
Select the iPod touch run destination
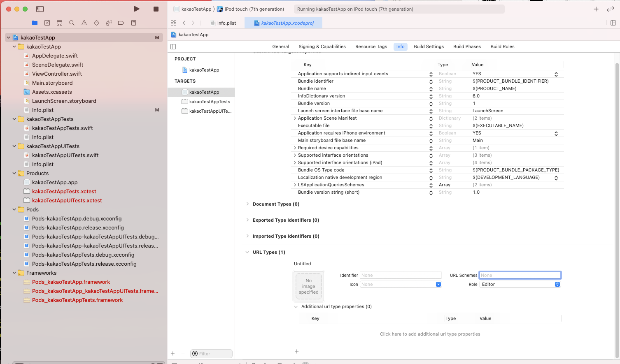tap(250, 9)
